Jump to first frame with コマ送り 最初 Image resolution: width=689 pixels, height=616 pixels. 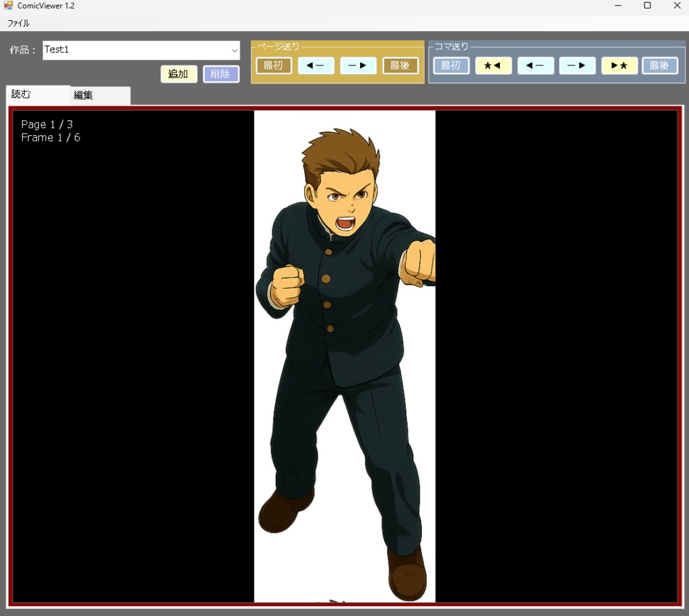[451, 65]
